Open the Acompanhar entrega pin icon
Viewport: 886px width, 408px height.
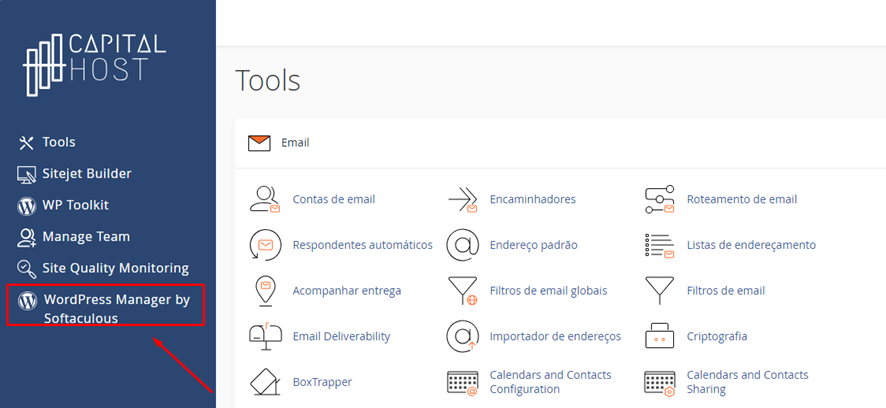tap(264, 290)
